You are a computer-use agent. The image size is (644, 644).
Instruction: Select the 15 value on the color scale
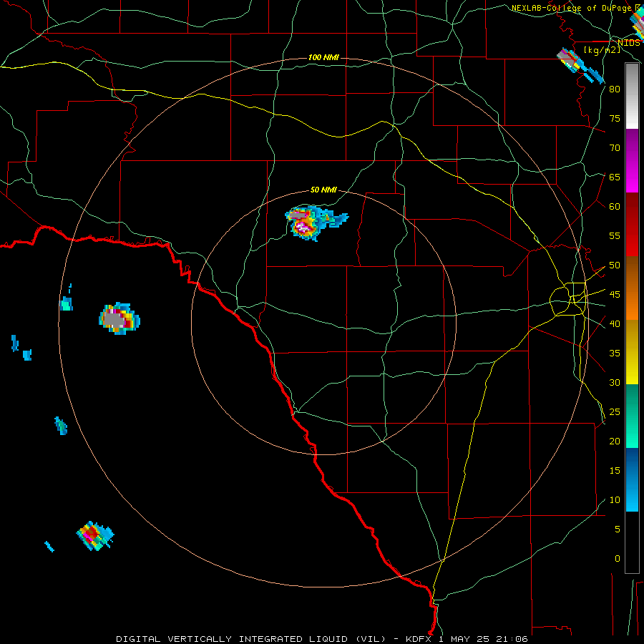[x=615, y=471]
